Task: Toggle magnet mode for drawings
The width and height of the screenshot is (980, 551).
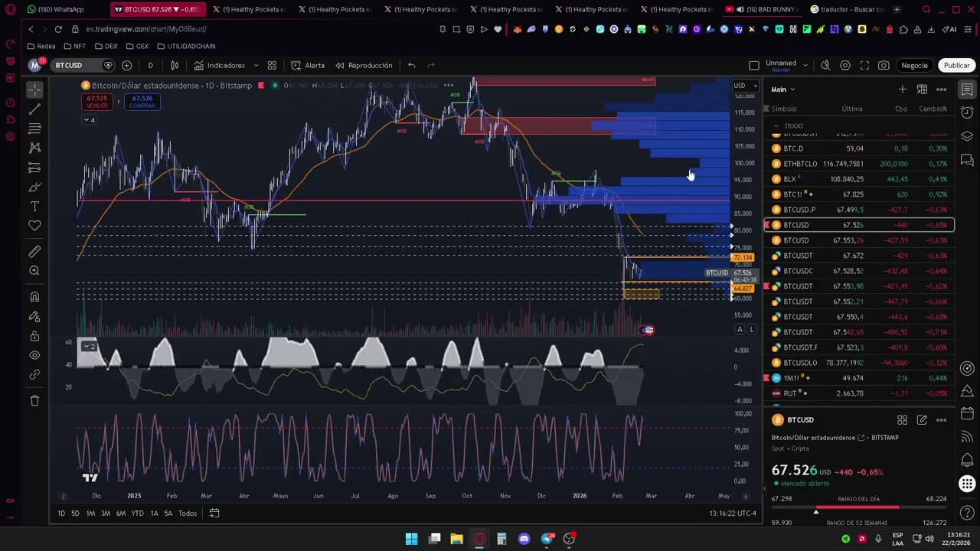Action: tap(34, 297)
